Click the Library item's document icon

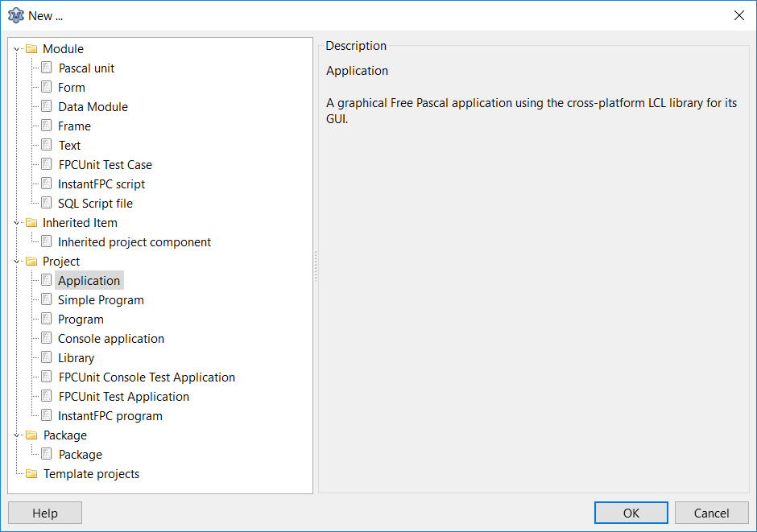(x=47, y=358)
